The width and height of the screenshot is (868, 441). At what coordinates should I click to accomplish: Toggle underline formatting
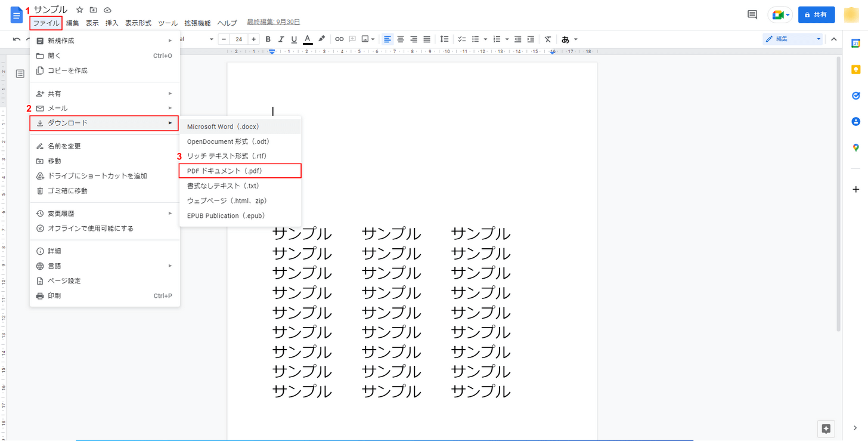point(294,39)
